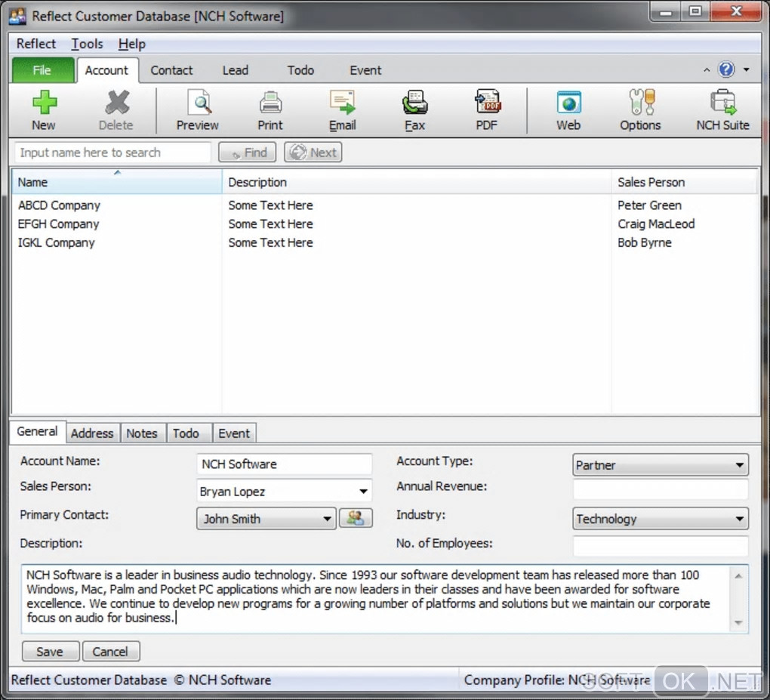This screenshot has width=770, height=700.
Task: Switch to the Todo ribbon tab
Action: pyautogui.click(x=300, y=70)
